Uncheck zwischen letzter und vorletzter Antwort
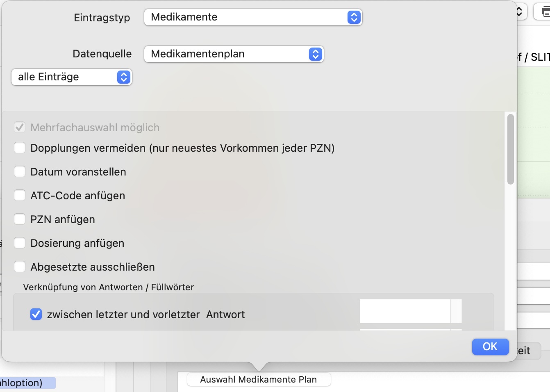The height and width of the screenshot is (392, 550). click(36, 314)
